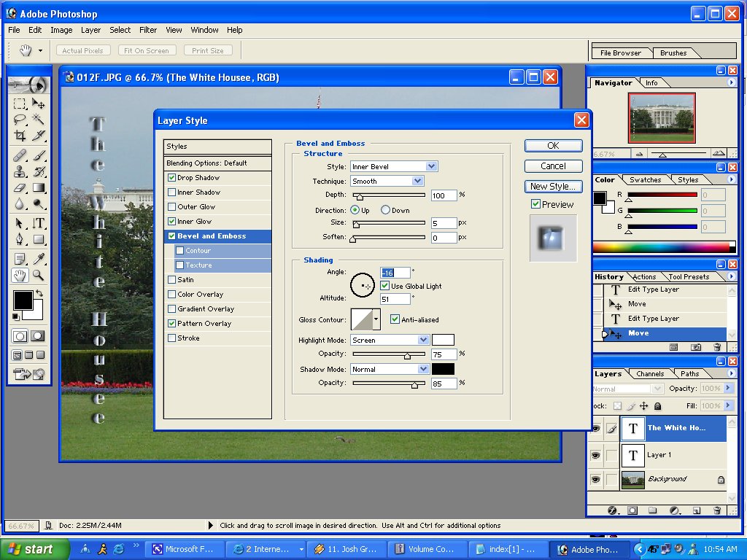
Task: Select the Clone Stamp tool
Action: click(x=20, y=171)
